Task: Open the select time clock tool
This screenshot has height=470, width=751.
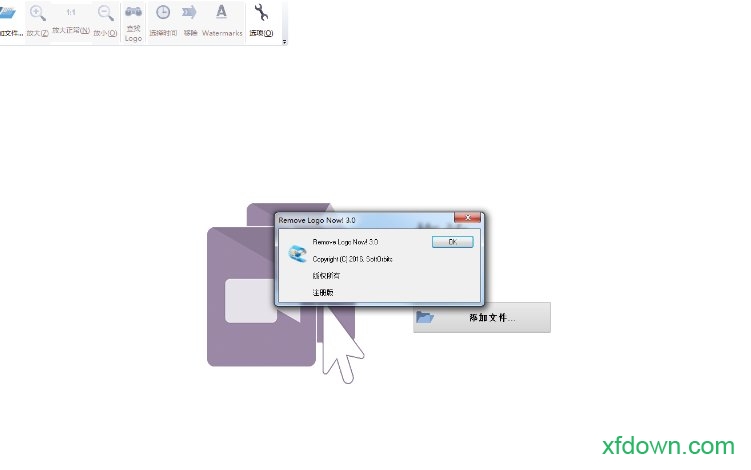Action: [163, 14]
